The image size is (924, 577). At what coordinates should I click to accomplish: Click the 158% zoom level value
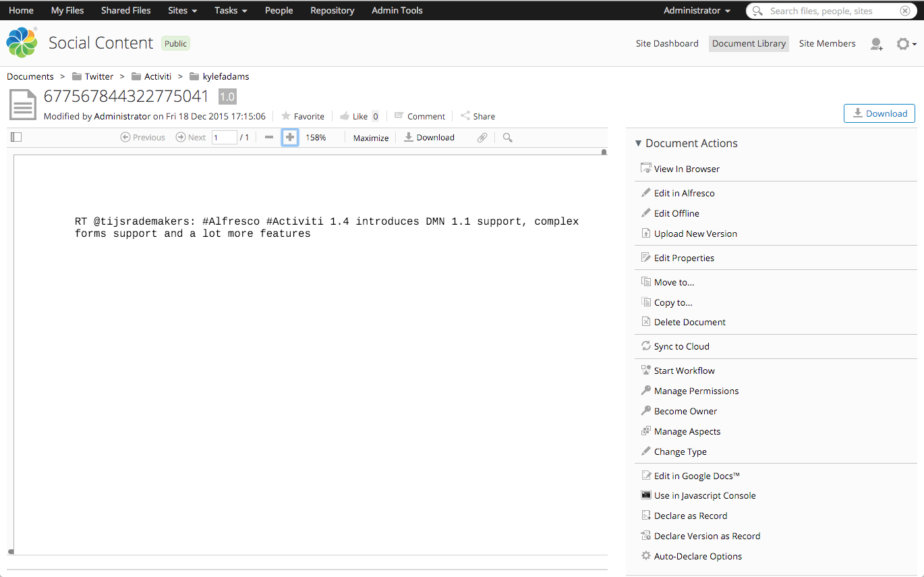[316, 137]
